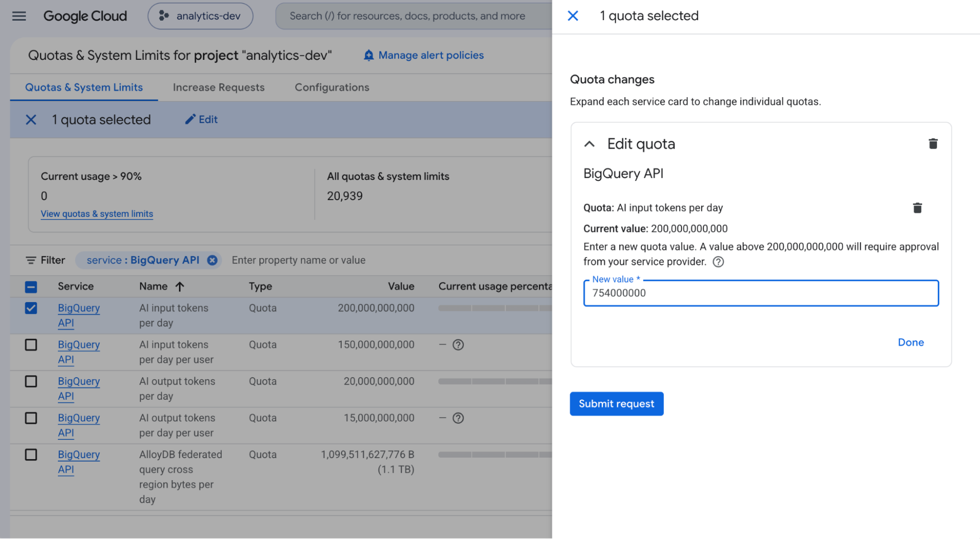Screen dimensions: 980x539
Task: Remove the service: BigQuery API filter chip
Action: pyautogui.click(x=212, y=260)
